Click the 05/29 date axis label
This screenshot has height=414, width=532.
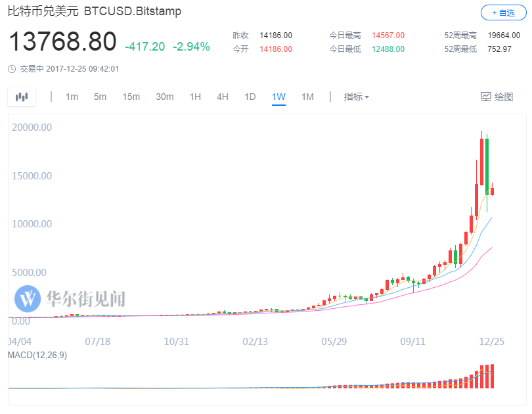click(334, 341)
